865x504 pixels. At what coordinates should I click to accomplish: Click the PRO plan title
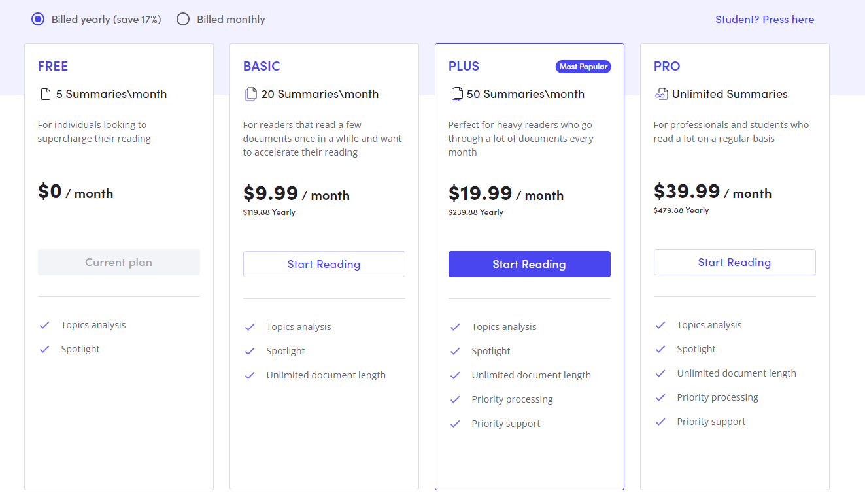[667, 66]
